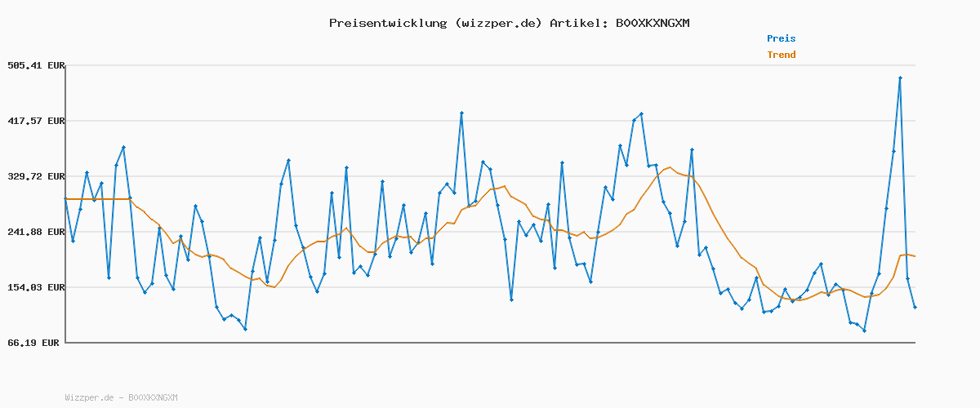Click the start of the orange trend line
The width and height of the screenshot is (980, 408).
[x=66, y=199]
